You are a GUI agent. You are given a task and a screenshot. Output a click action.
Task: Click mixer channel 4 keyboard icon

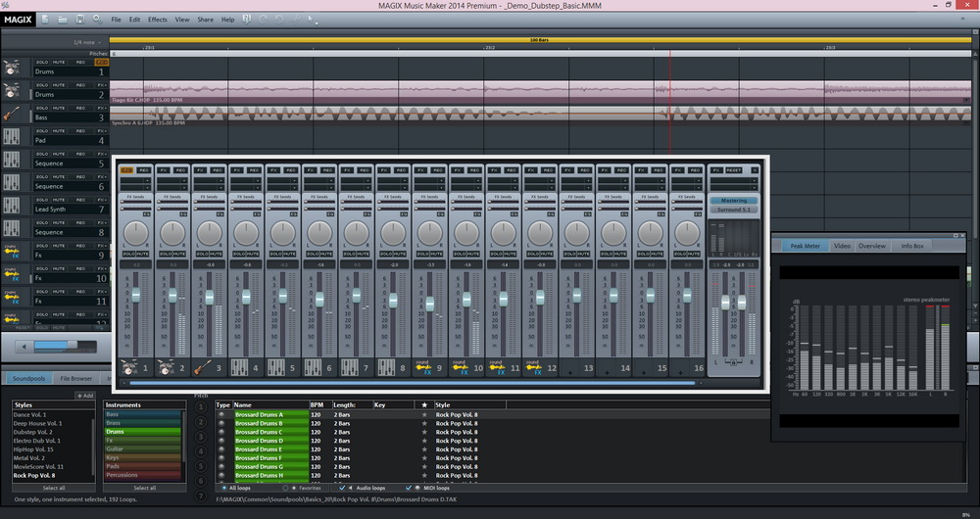coord(239,367)
